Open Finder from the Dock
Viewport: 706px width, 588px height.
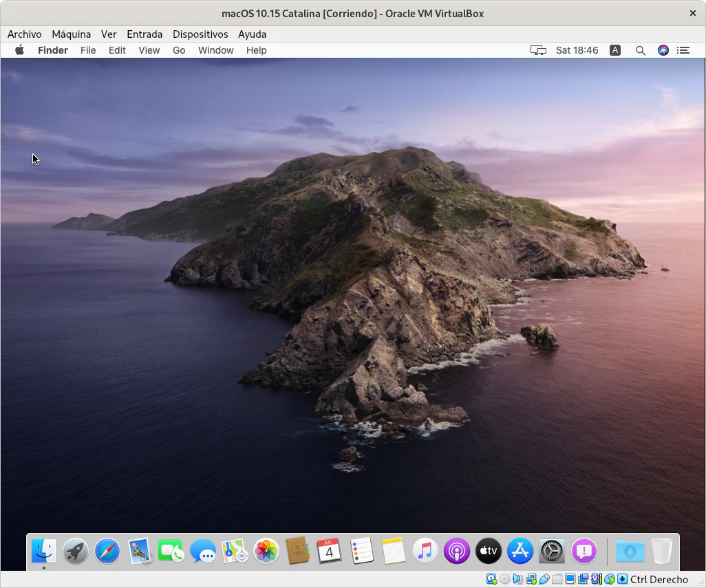[44, 551]
